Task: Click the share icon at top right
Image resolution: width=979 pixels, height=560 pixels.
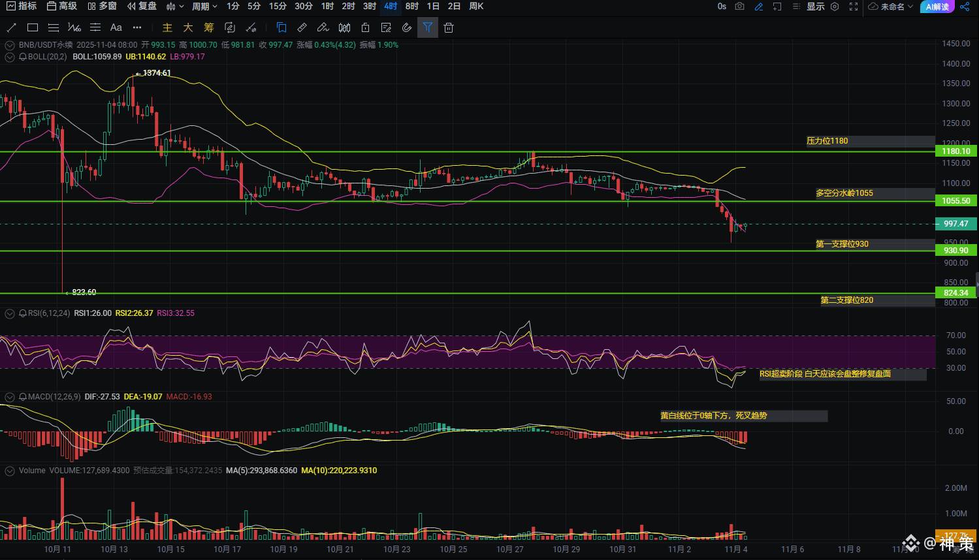Action: point(965,7)
